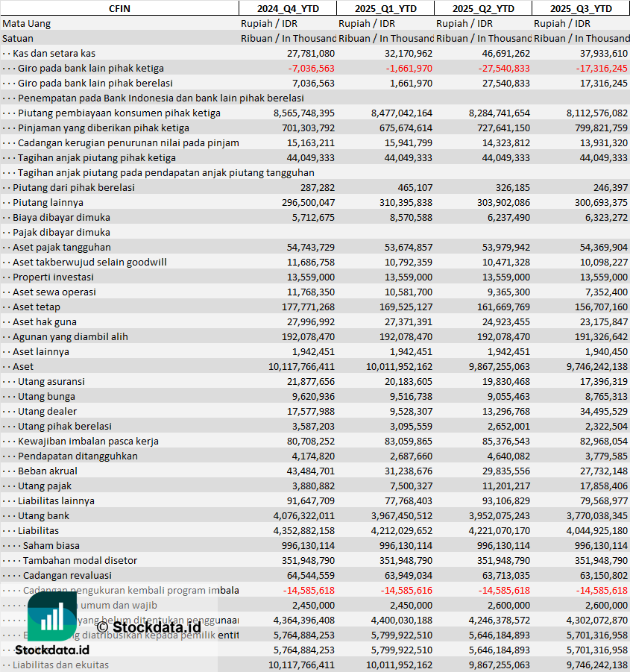The height and width of the screenshot is (672, 630).
Task: Select 'Agunan yang diambil alih' label
Action: click(x=70, y=337)
